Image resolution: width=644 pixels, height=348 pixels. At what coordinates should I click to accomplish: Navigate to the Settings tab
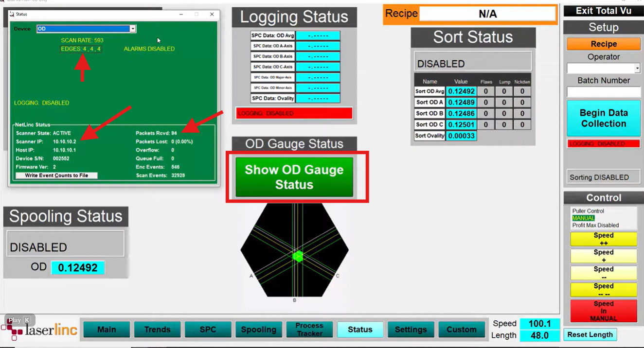click(411, 330)
